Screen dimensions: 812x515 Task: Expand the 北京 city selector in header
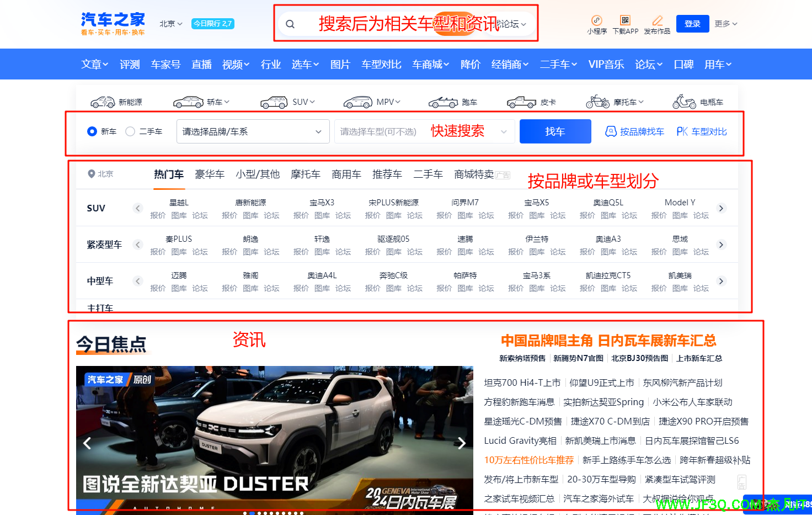tap(170, 24)
